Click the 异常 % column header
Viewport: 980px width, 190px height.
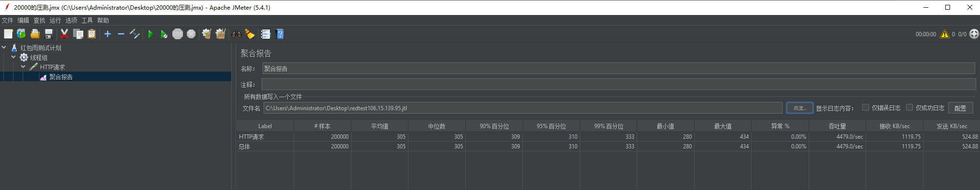tap(780, 126)
